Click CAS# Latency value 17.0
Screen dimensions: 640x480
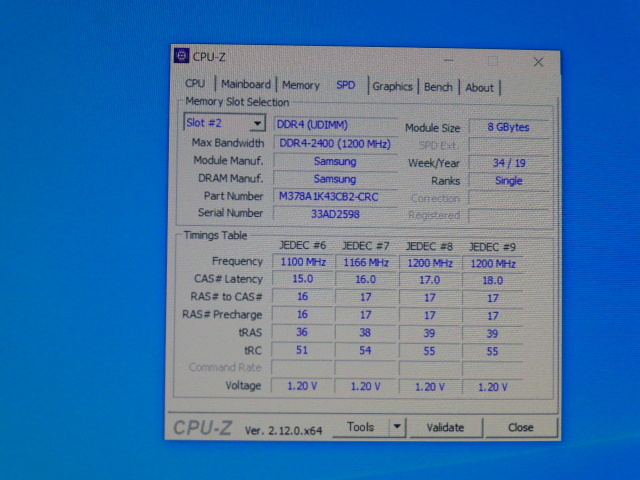pos(430,280)
